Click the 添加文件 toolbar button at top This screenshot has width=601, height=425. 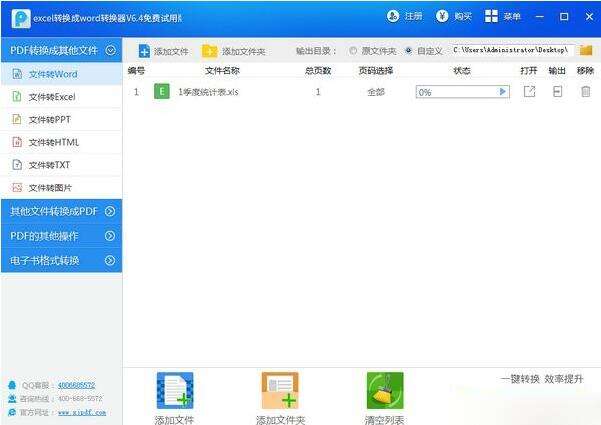point(163,51)
